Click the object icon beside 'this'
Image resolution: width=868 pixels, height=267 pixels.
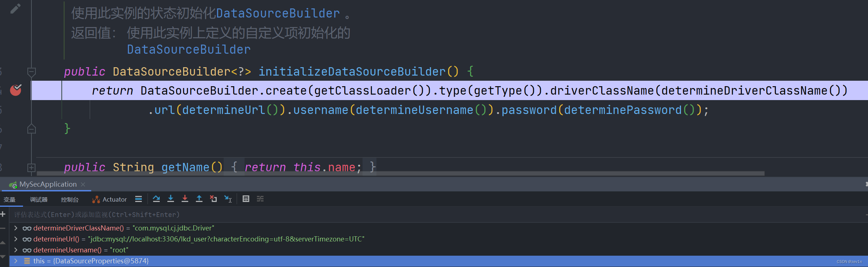coord(27,261)
